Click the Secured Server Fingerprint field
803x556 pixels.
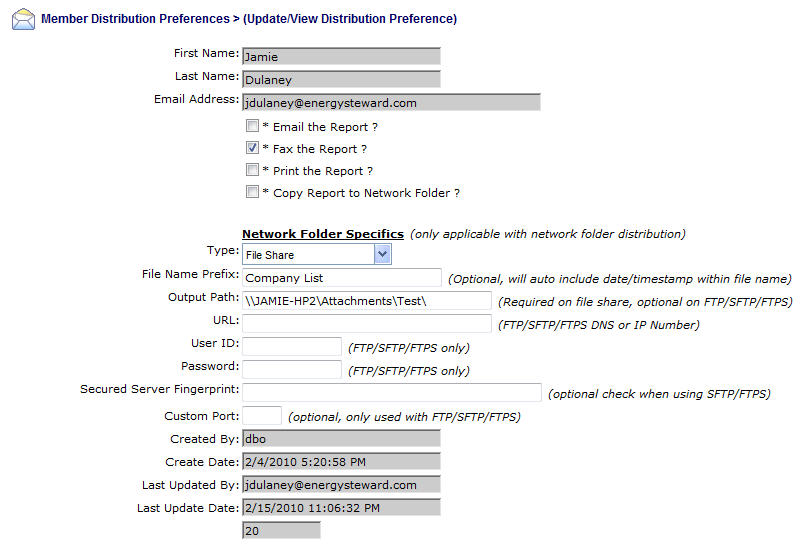391,392
